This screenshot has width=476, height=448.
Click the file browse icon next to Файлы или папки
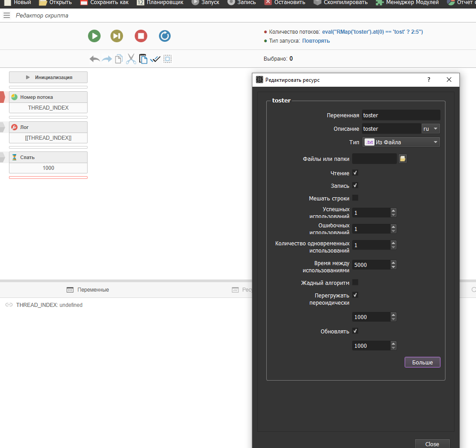click(403, 159)
